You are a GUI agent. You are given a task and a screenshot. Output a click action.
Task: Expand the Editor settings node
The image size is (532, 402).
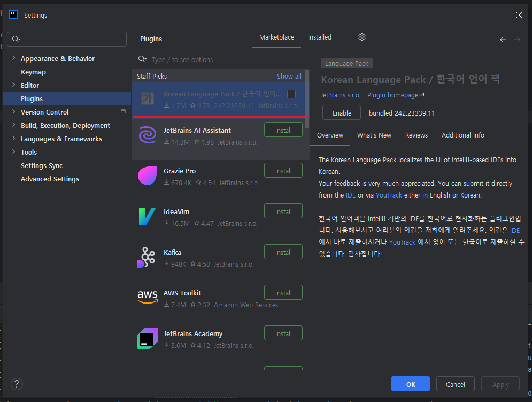[13, 85]
